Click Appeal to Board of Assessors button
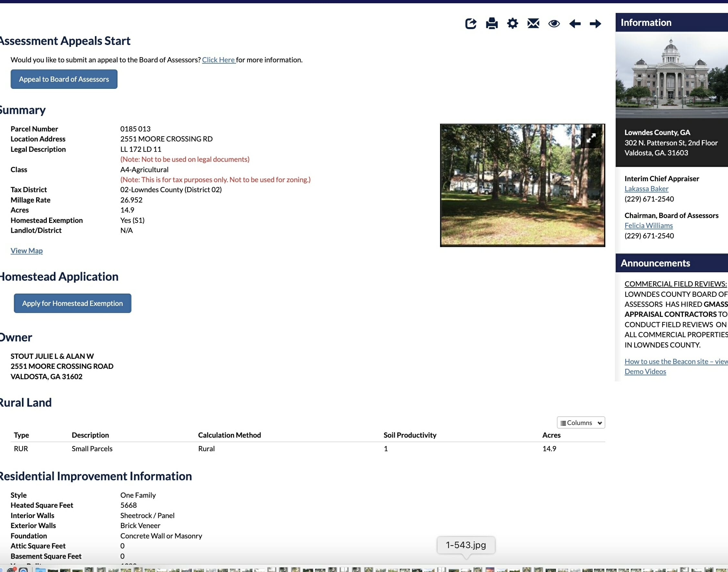Image resolution: width=728 pixels, height=572 pixels. pyautogui.click(x=64, y=79)
